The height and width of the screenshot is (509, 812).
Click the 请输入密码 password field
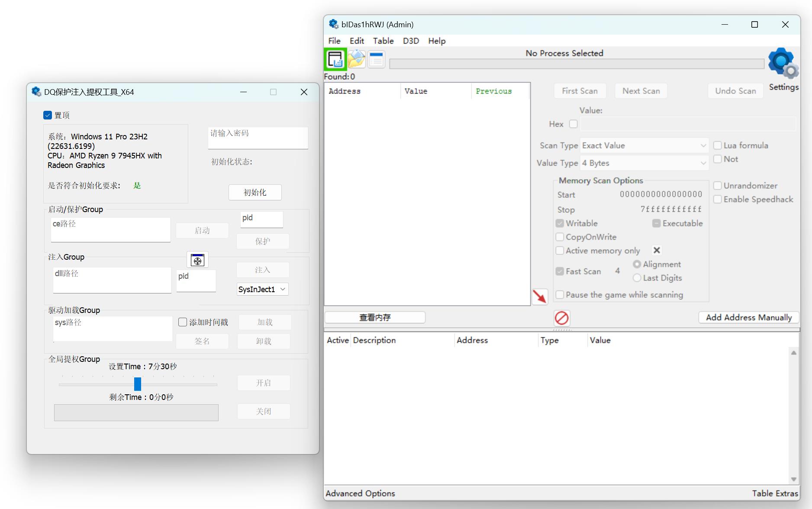[x=258, y=138]
